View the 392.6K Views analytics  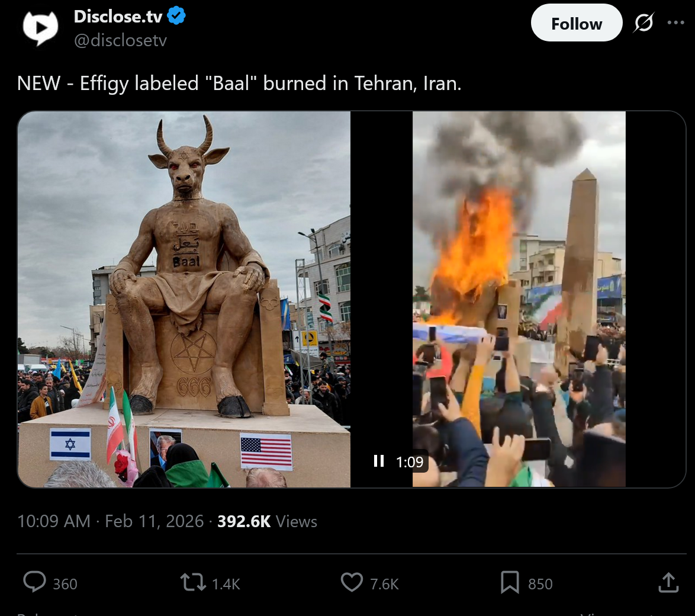(267, 522)
